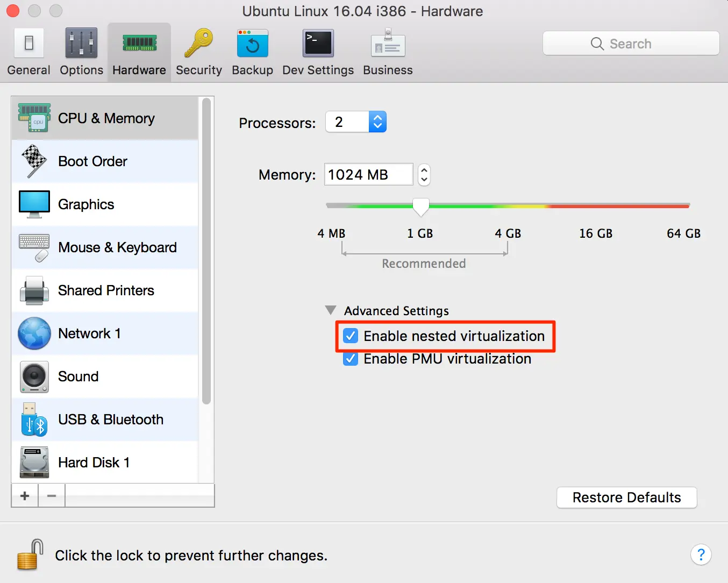Select the 'Sound' label in sidebar
Screen dimensions: 728x583
click(78, 376)
